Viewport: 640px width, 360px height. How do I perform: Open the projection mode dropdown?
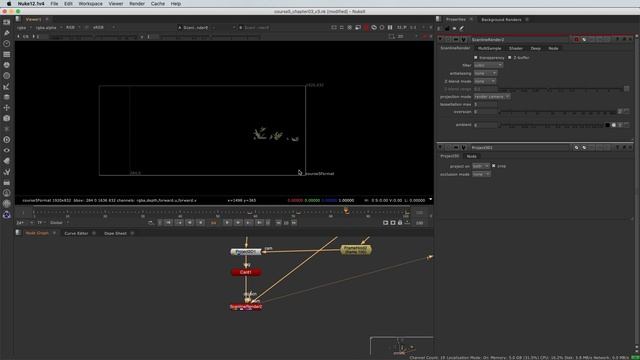click(x=492, y=97)
